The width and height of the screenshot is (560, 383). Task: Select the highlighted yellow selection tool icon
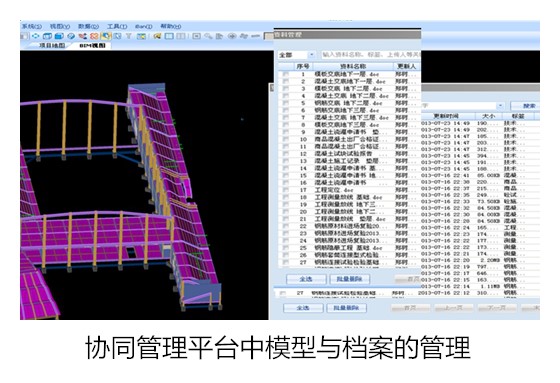point(106,36)
